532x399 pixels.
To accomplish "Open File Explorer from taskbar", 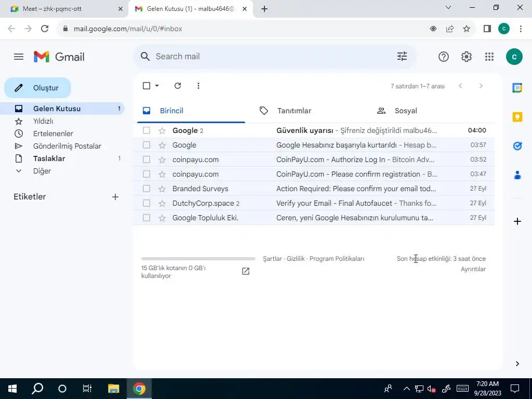I will point(114,389).
